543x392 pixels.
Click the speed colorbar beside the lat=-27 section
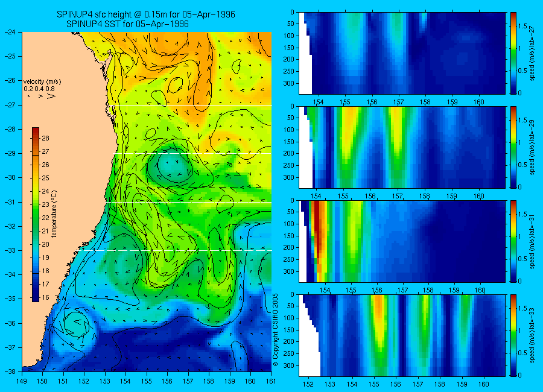pos(513,53)
